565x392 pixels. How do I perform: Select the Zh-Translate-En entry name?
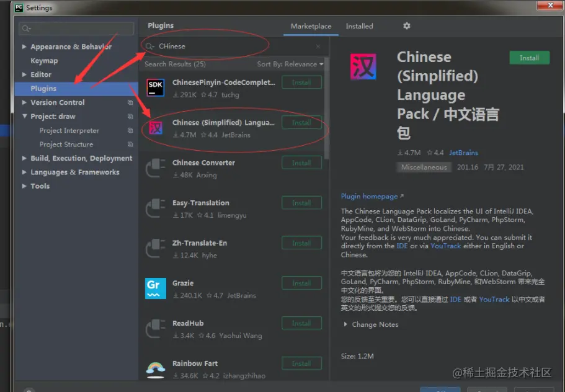click(200, 243)
